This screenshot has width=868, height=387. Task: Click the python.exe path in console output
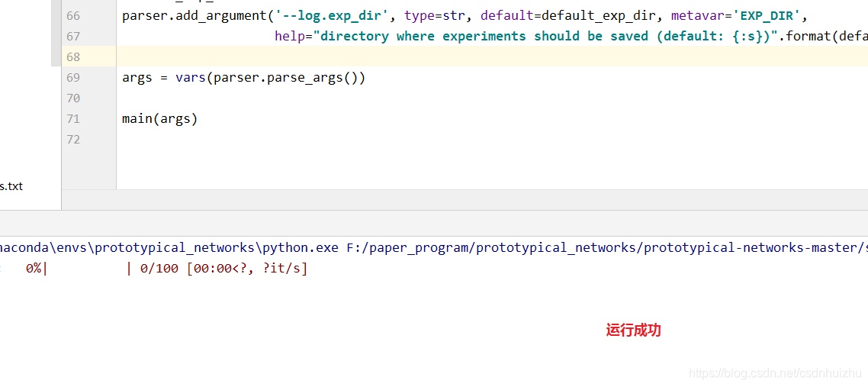[169, 247]
